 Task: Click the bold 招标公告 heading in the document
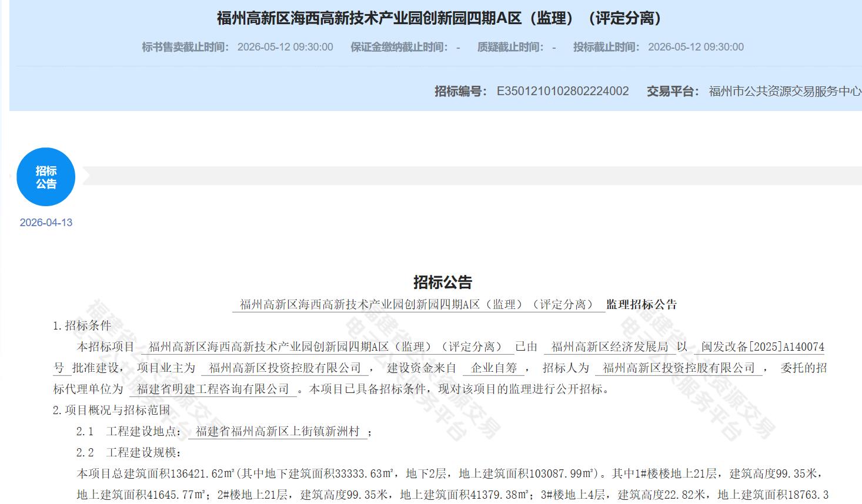point(442,282)
